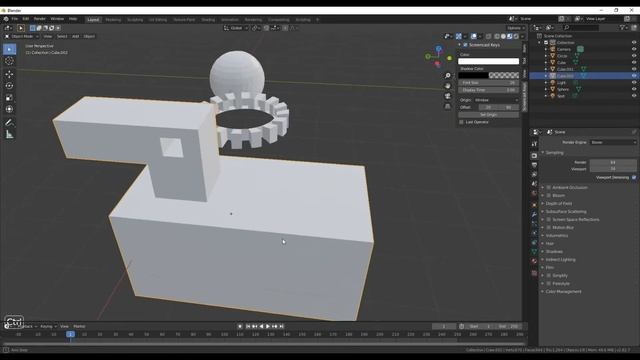Screen dimensions: 640x360
Task: Open the viewport Options button
Action: [516, 28]
